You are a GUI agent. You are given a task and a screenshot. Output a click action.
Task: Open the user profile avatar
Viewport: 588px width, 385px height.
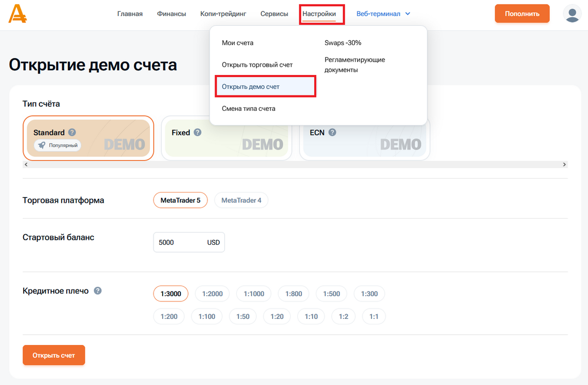572,13
